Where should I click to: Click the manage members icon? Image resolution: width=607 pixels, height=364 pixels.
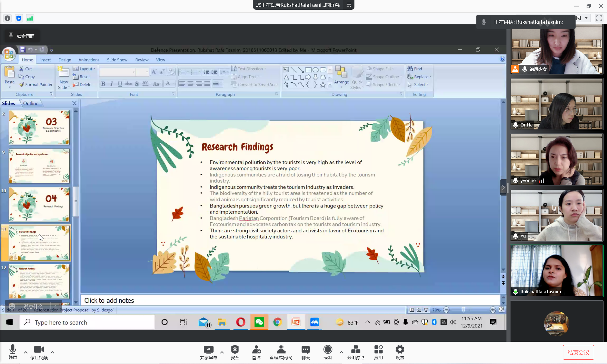[281, 350]
